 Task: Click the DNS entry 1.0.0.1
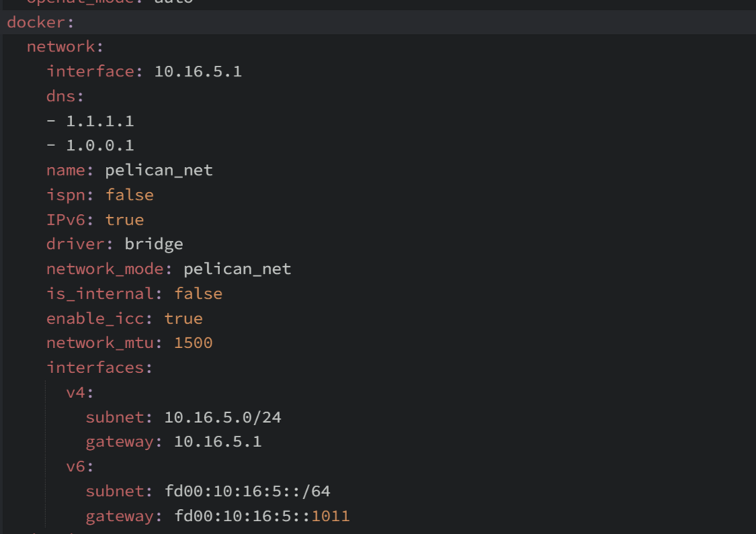[x=100, y=145]
